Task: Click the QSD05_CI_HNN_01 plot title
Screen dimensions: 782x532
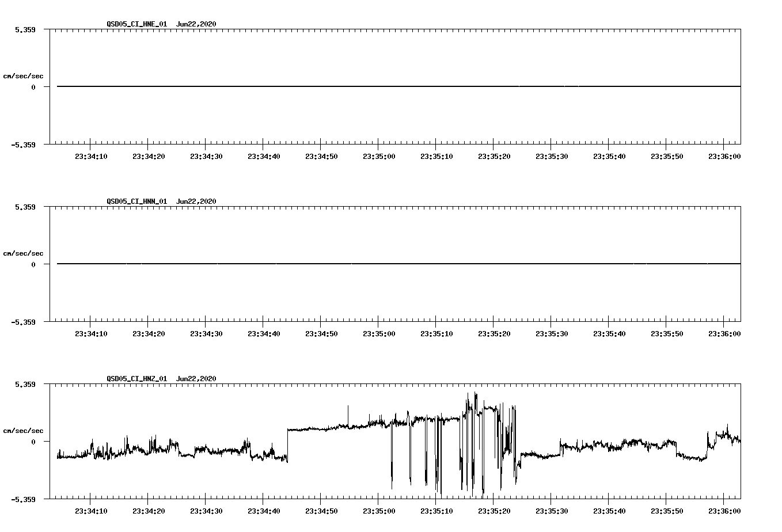Action: pyautogui.click(x=161, y=202)
